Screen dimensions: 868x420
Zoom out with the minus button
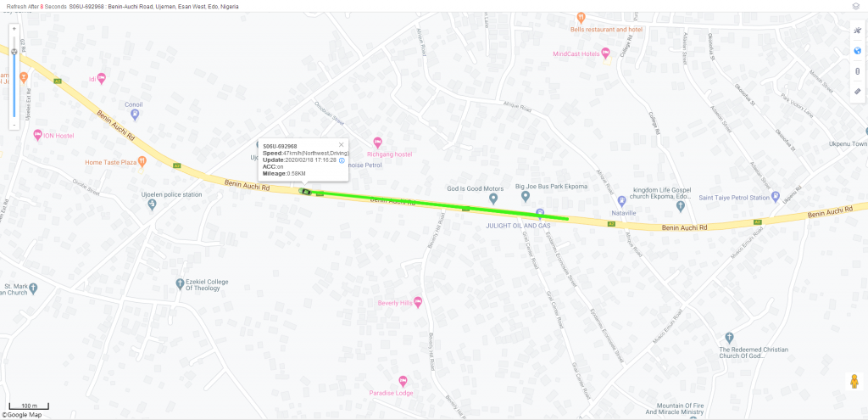[x=14, y=126]
